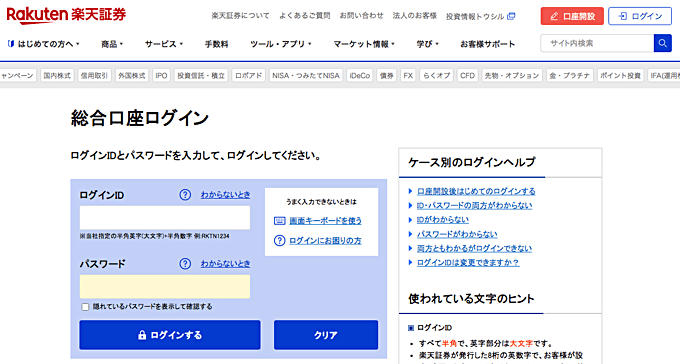Expand the 商品 dropdown menu

(x=112, y=44)
